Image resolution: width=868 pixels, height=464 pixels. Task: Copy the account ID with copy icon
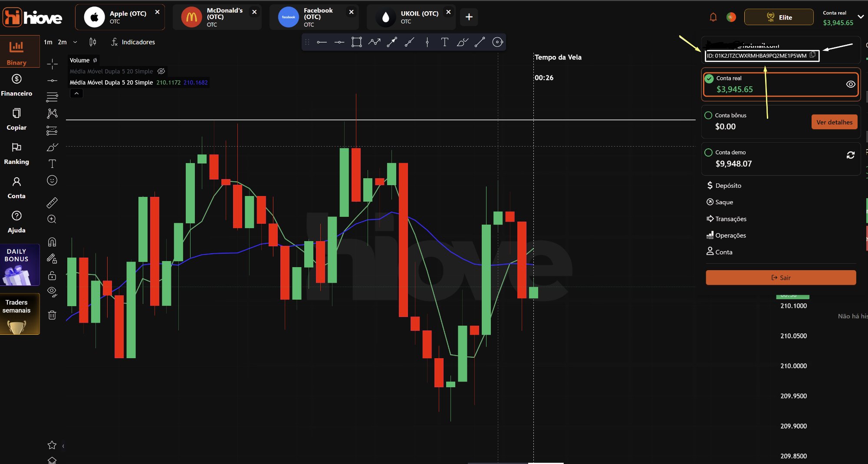(x=812, y=55)
